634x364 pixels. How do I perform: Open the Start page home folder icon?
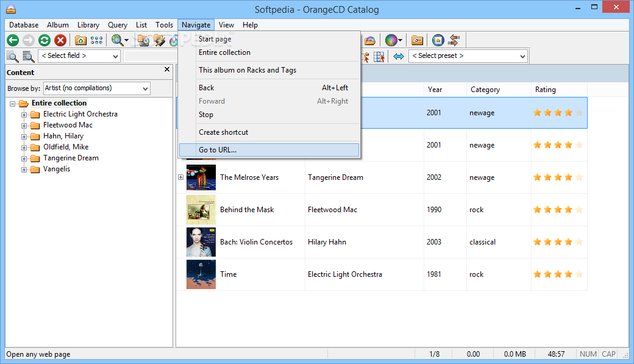point(80,40)
